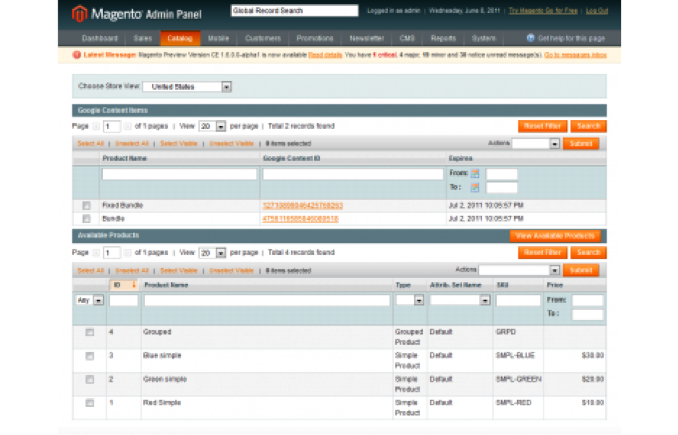This screenshot has width=678, height=435.
Task: Click Submit in Google Content Items
Action: click(581, 144)
